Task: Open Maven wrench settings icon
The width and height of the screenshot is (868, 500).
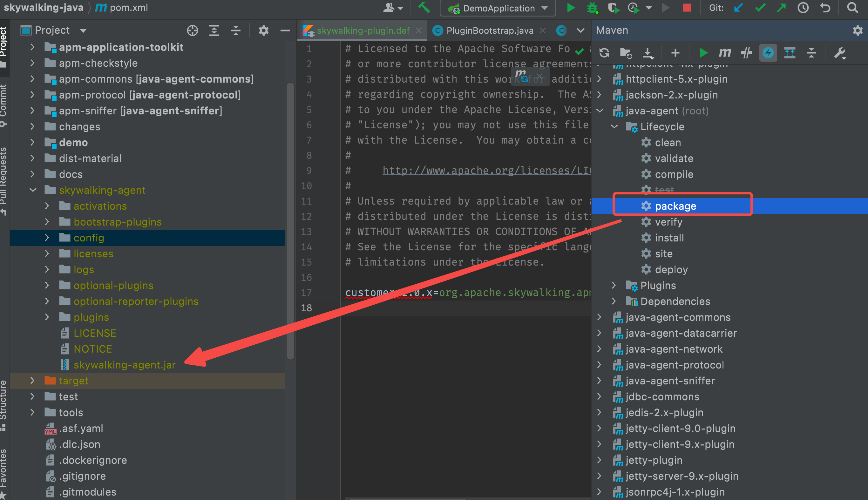Action: click(840, 53)
